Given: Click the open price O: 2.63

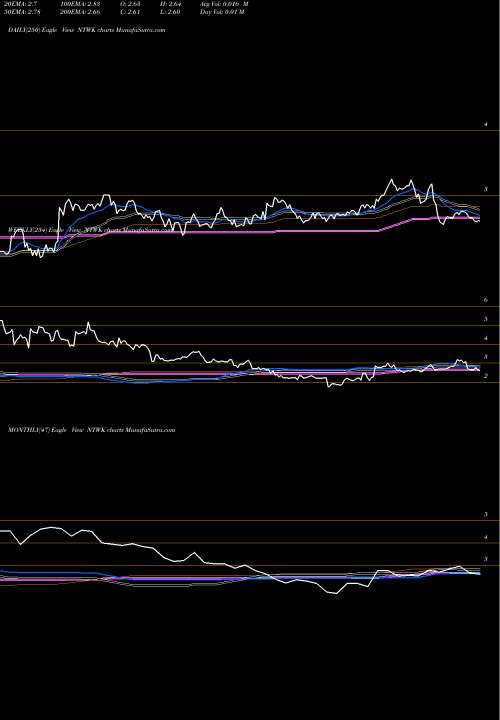Looking at the screenshot, I should [130, 4].
